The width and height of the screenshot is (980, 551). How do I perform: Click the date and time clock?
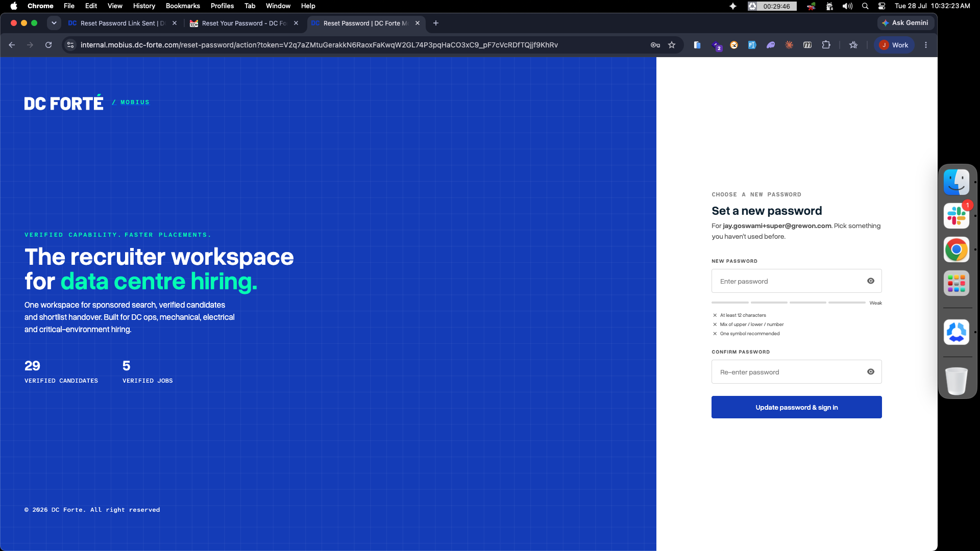coord(932,6)
